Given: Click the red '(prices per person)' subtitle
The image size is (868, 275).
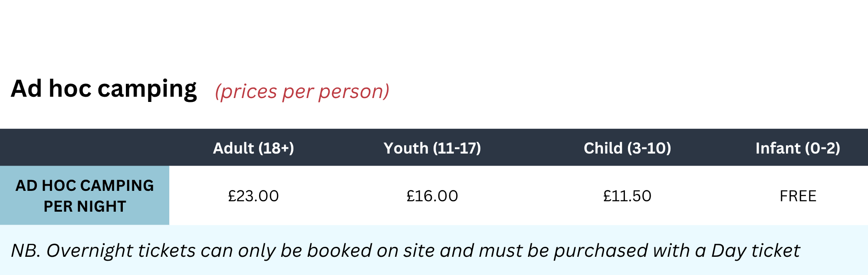Looking at the screenshot, I should [x=302, y=92].
